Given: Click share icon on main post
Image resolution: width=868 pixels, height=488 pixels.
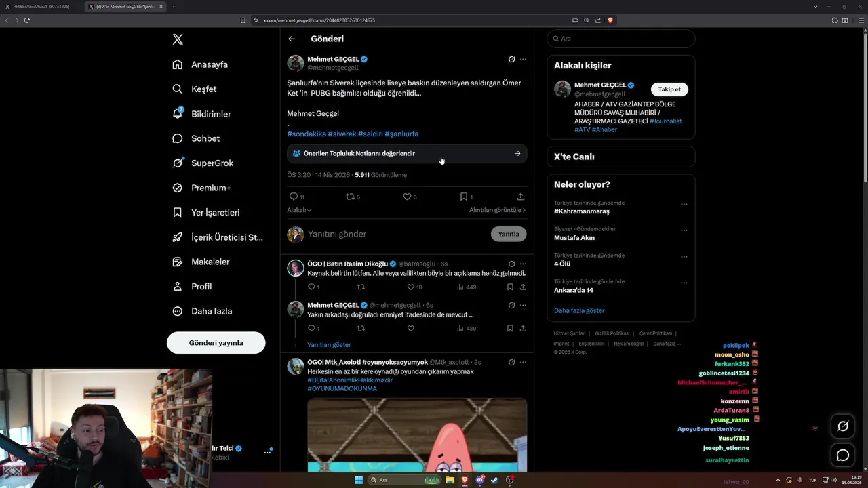Looking at the screenshot, I should coord(521,197).
